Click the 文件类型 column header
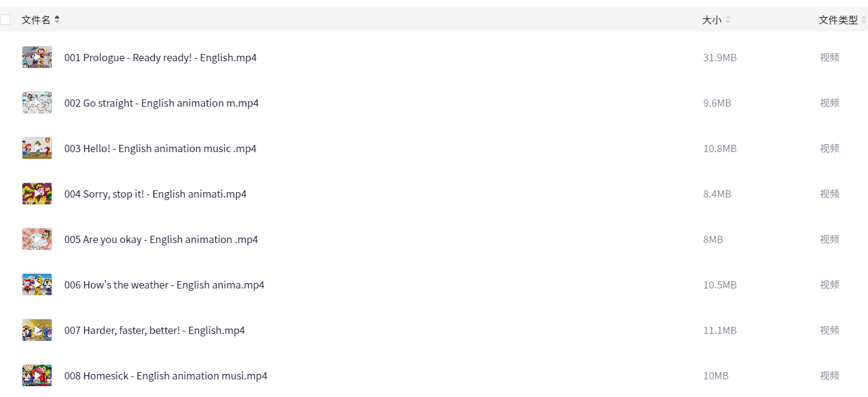This screenshot has width=868, height=397. coord(838,20)
